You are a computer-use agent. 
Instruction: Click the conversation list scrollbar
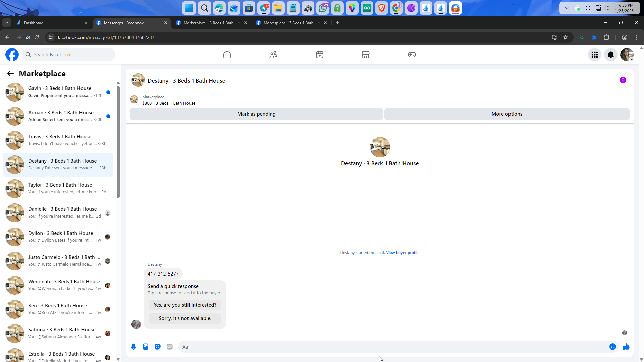click(118, 142)
